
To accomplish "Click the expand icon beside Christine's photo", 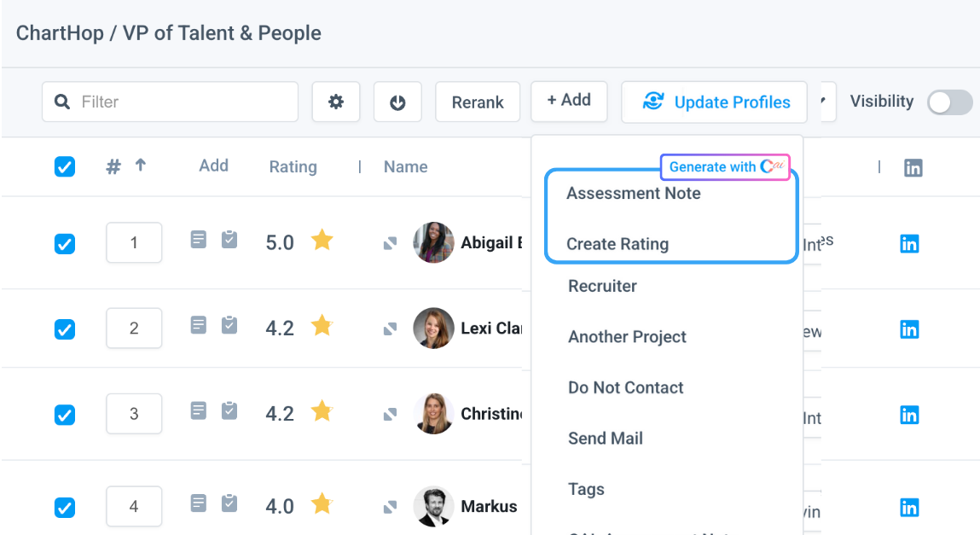I will point(390,415).
